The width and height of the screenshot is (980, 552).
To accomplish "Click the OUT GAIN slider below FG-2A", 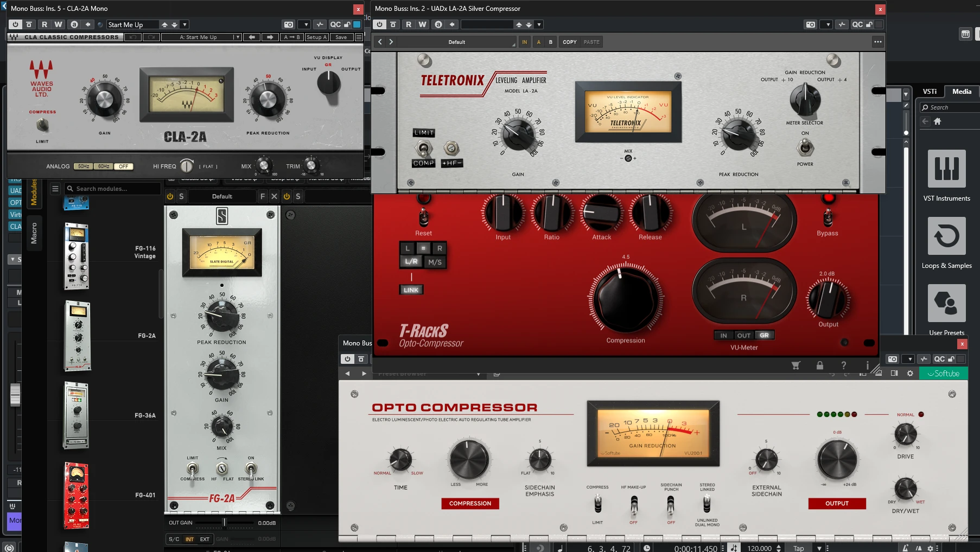I will (224, 523).
